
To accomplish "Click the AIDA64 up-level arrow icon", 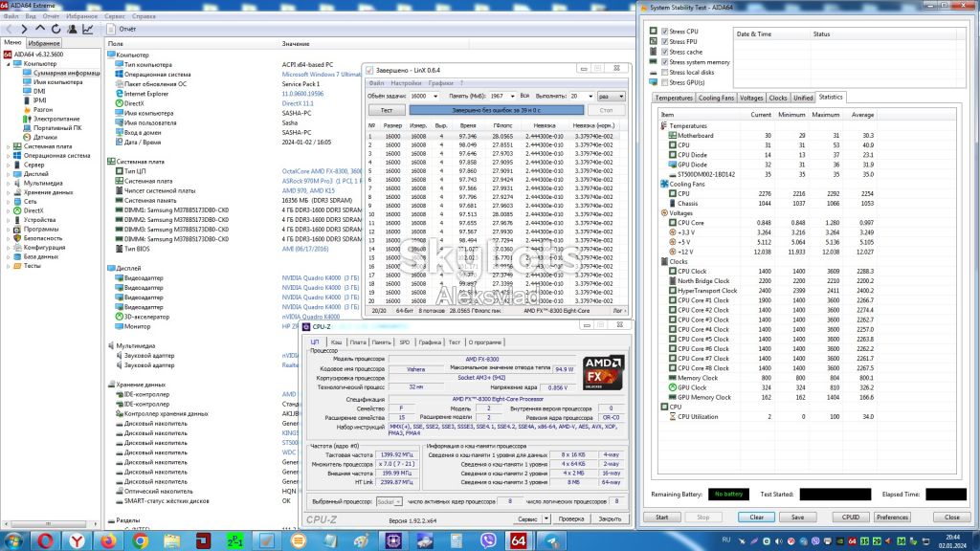I will pyautogui.click(x=40, y=29).
